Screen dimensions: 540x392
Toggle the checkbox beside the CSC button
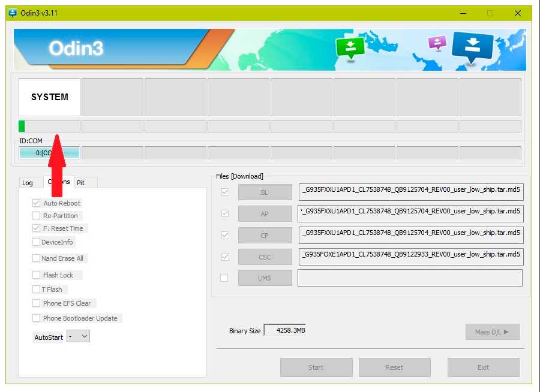point(225,257)
